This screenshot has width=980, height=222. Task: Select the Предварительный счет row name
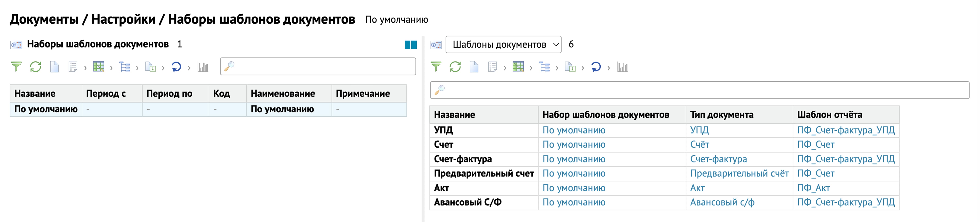[x=484, y=174]
